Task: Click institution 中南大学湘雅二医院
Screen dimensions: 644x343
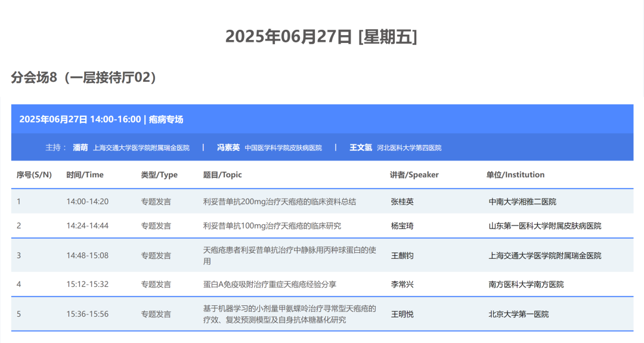Action: (522, 202)
